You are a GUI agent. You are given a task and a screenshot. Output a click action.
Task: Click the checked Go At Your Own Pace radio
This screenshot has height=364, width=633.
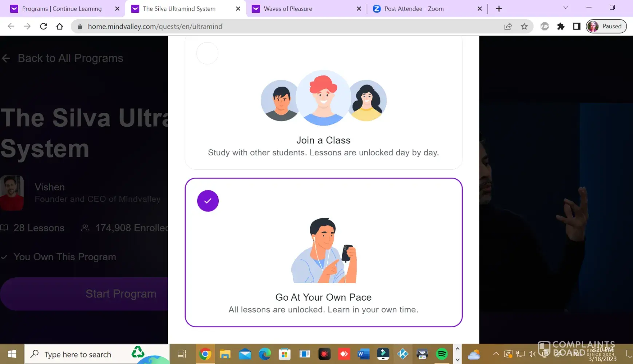pyautogui.click(x=208, y=201)
